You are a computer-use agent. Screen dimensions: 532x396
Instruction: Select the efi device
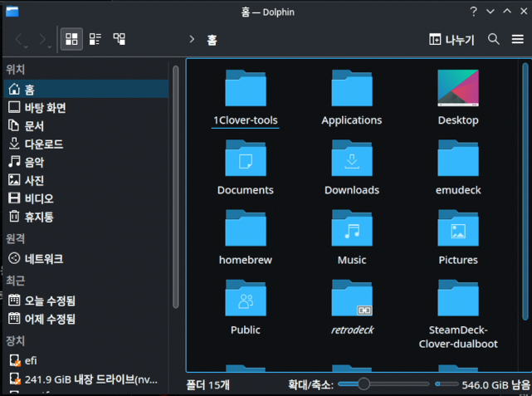(86, 360)
